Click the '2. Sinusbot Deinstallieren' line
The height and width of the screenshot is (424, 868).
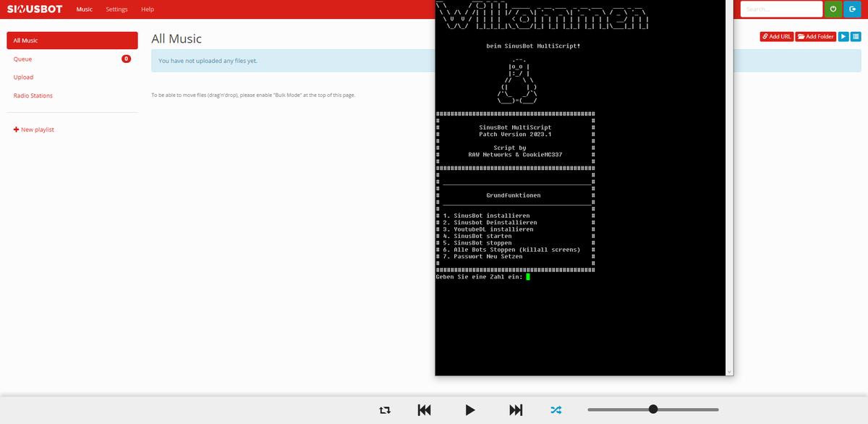[x=490, y=222]
